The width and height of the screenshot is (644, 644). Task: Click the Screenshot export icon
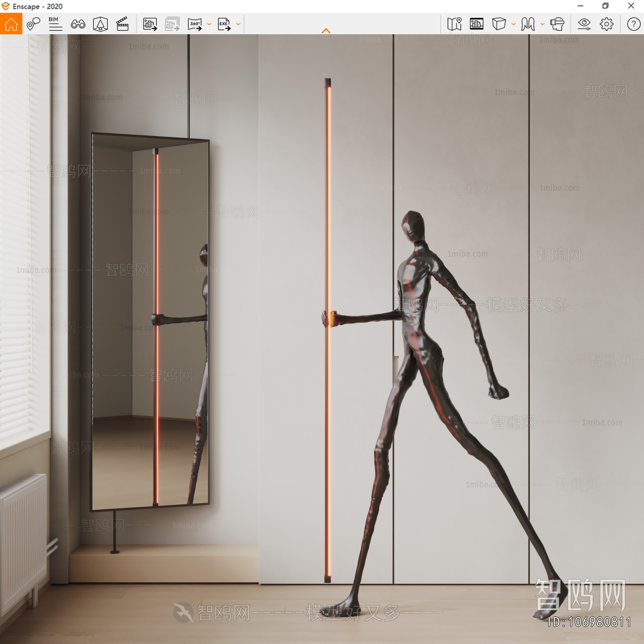pyautogui.click(x=150, y=24)
